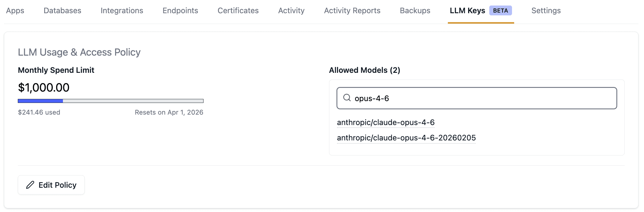The height and width of the screenshot is (212, 644).
Task: Click the $1,000.00 spend limit amount
Action: (x=44, y=88)
